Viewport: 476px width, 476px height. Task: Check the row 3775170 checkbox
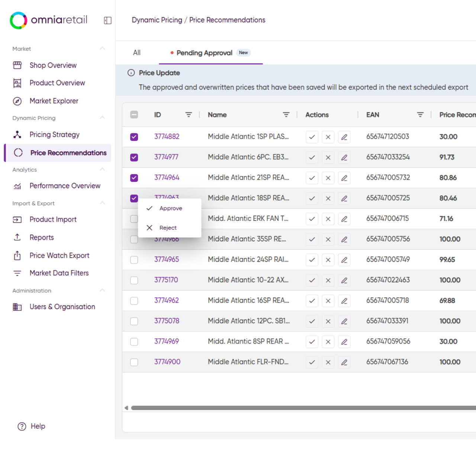[x=134, y=280]
